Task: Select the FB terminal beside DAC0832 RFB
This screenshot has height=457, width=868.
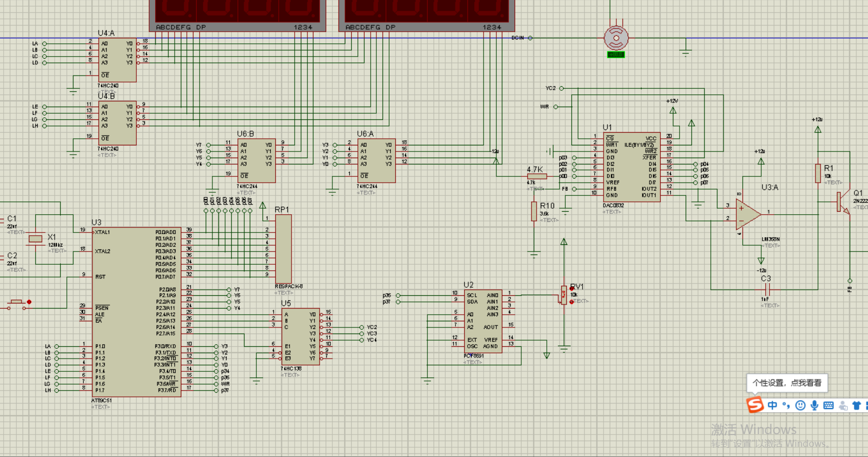Action: click(x=574, y=189)
